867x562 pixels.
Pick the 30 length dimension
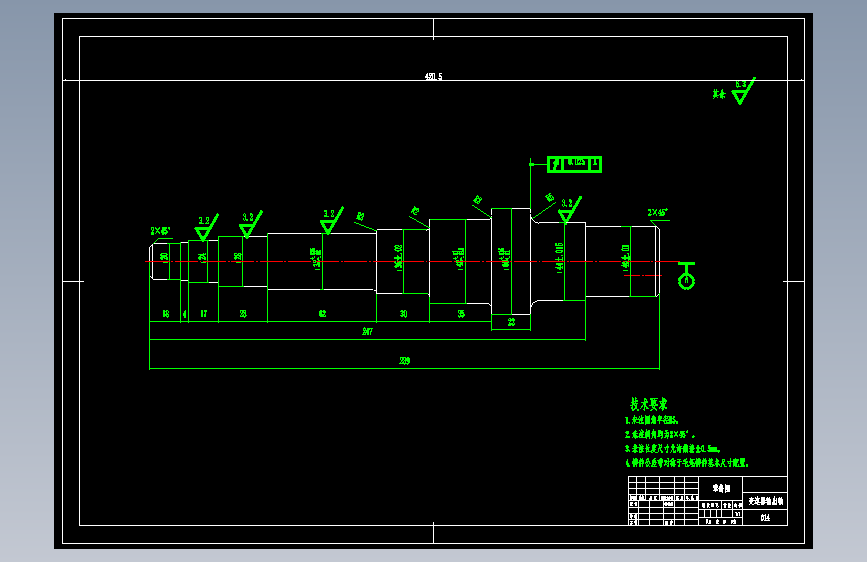pyautogui.click(x=403, y=314)
